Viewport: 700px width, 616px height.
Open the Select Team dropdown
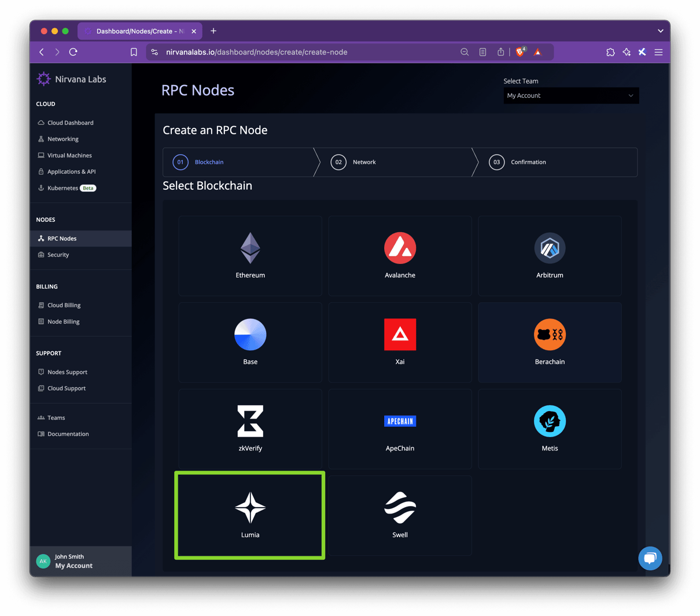click(571, 96)
